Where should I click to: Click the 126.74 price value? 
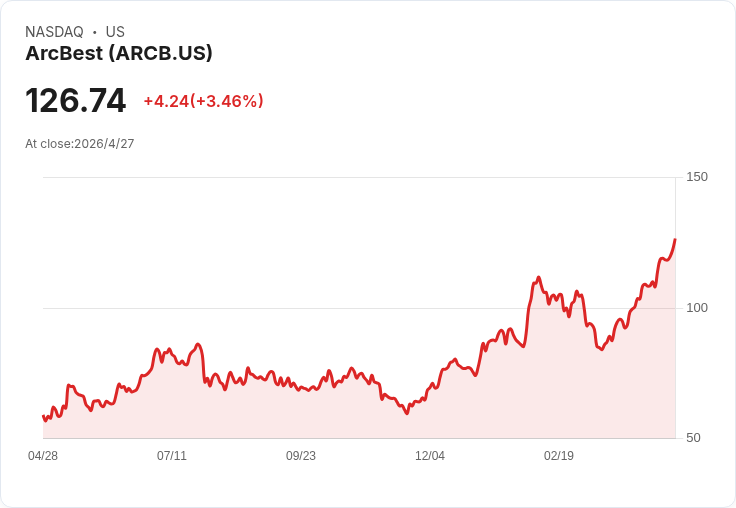pyautogui.click(x=76, y=100)
